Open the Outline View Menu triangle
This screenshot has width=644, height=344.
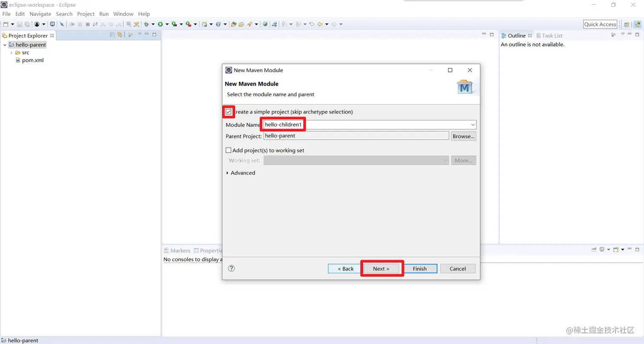click(x=623, y=34)
